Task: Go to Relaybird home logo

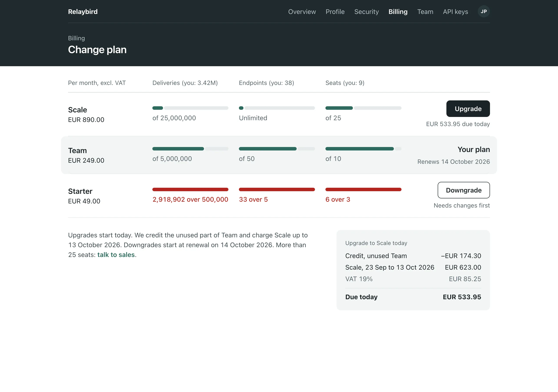Action: click(83, 12)
